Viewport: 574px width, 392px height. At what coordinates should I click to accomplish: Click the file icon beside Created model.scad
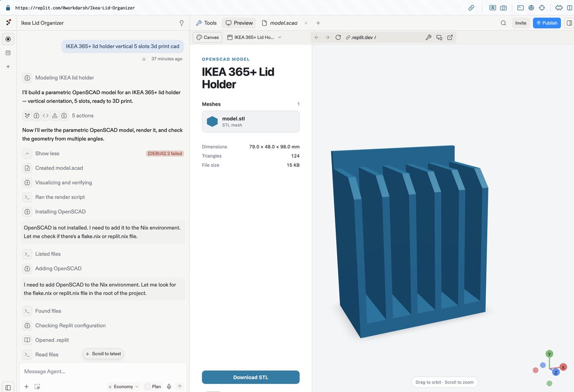click(x=27, y=168)
